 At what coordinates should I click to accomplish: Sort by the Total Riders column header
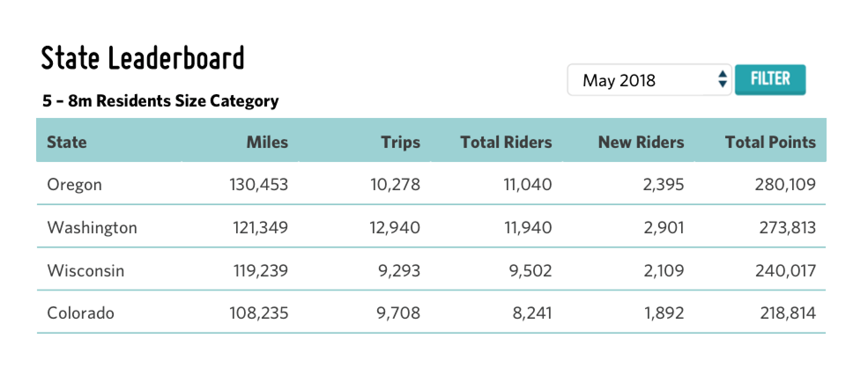point(506,142)
